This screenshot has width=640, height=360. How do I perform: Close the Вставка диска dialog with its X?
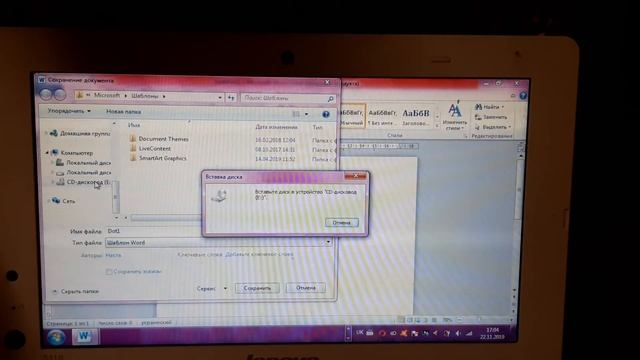(355, 176)
